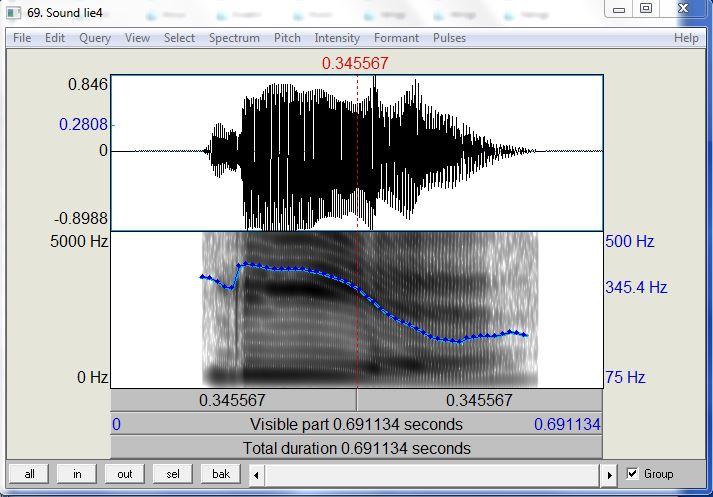Maximize the Sound lie4 window
This screenshot has height=497, width=713.
(x=646, y=9)
